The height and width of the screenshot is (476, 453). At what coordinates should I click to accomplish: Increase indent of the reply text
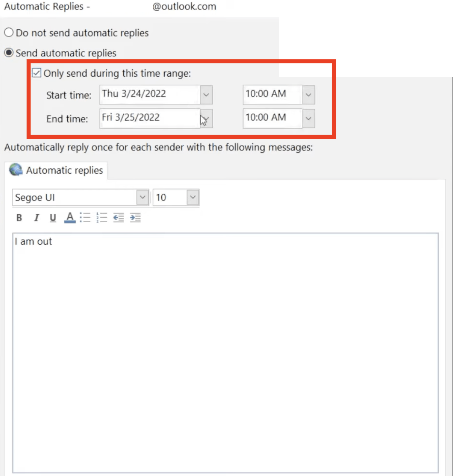pos(135,218)
